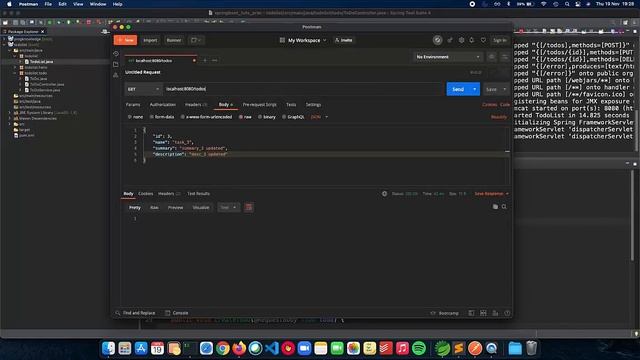Screen dimensions: 640x360
Task: Click the heart icon in Postman header
Action: (483, 40)
